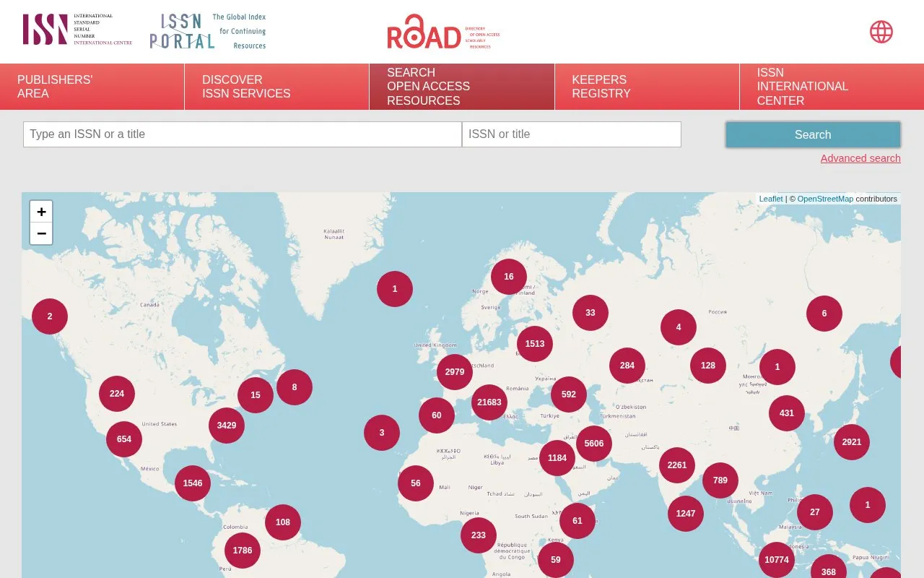The image size is (924, 578).
Task: Select the 16 cluster over Scandinavia
Action: coord(509,277)
